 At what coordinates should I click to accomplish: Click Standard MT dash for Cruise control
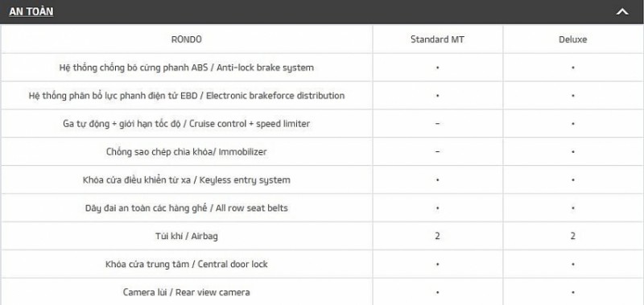point(437,124)
